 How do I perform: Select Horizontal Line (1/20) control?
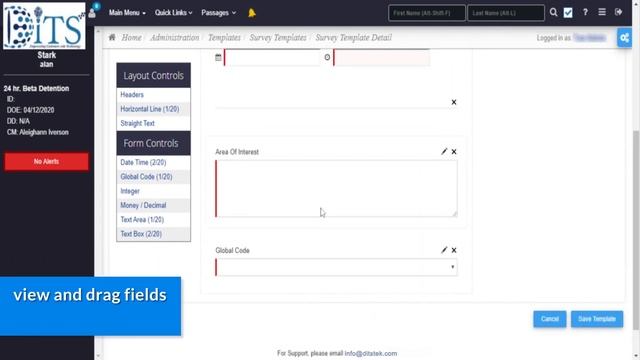pyautogui.click(x=153, y=109)
